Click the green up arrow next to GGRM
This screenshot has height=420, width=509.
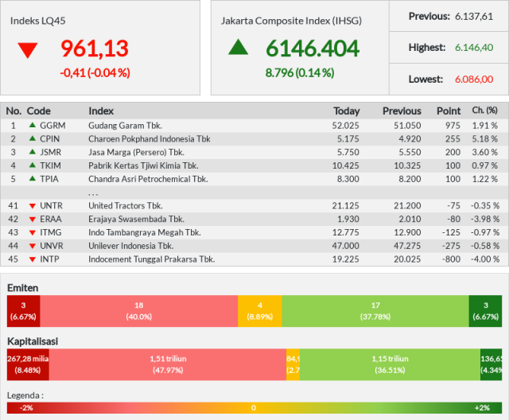(33, 125)
